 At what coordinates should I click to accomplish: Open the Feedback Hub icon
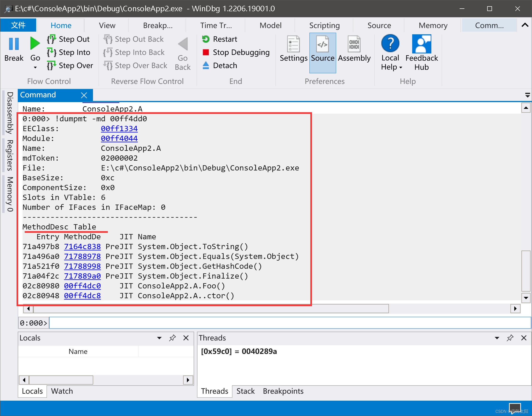pos(422,44)
